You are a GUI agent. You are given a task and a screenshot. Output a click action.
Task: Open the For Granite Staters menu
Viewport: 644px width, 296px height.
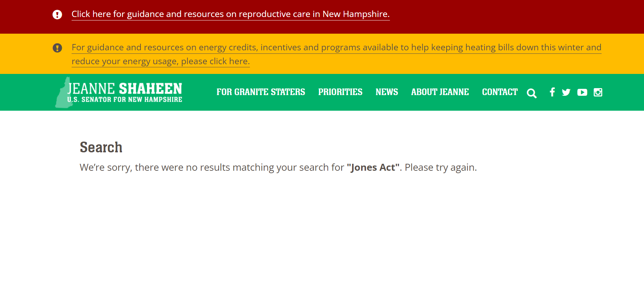coord(261,92)
